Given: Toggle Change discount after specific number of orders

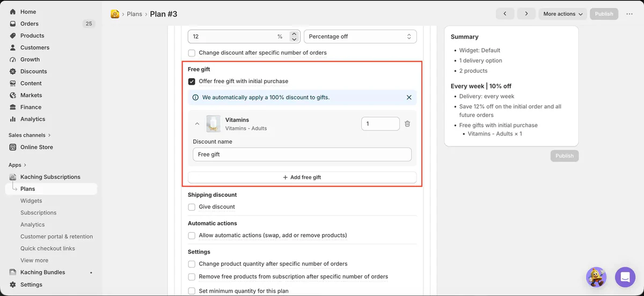Looking at the screenshot, I should (192, 53).
